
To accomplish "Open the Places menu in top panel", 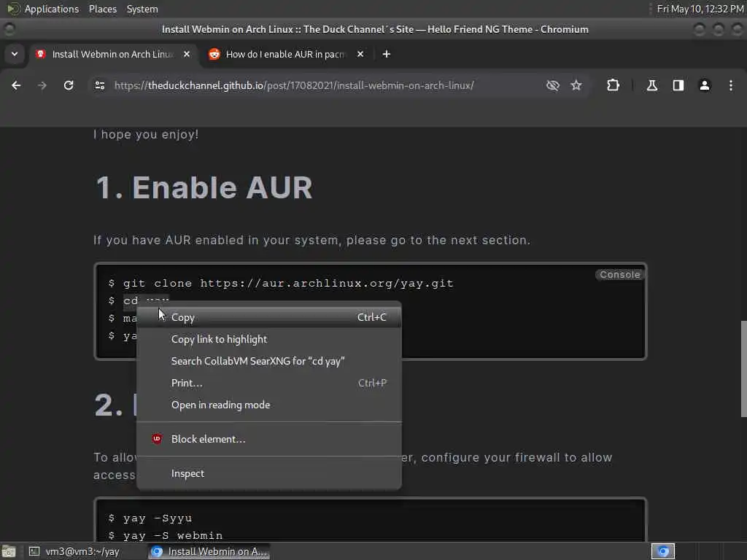I will (102, 9).
